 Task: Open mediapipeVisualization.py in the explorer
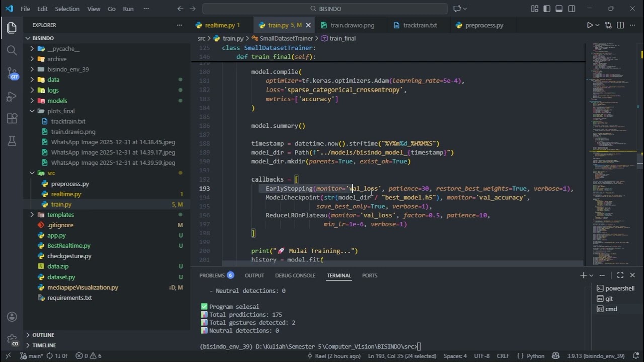point(107,287)
